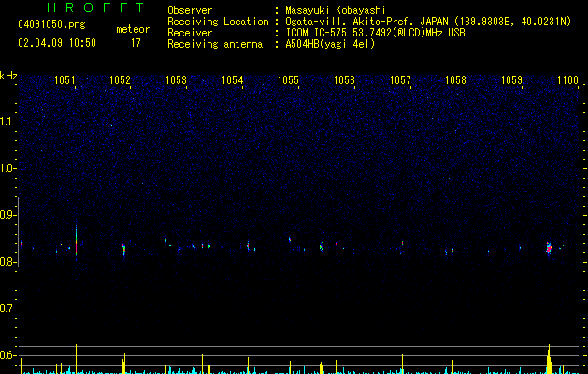Click the tallest yellow level spike near 1051
This screenshot has height=374, width=588.
76,359
